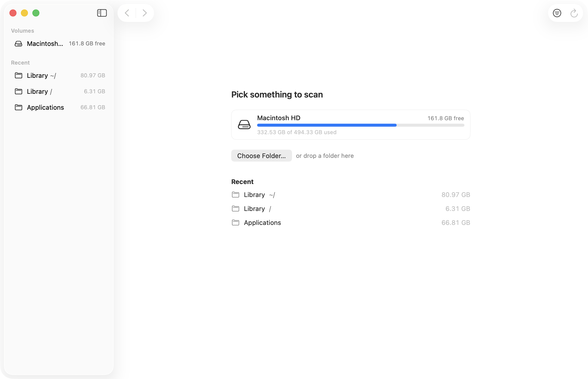Click "161.8 GB free" in the sidebar
This screenshot has width=588, height=379.
coord(87,44)
